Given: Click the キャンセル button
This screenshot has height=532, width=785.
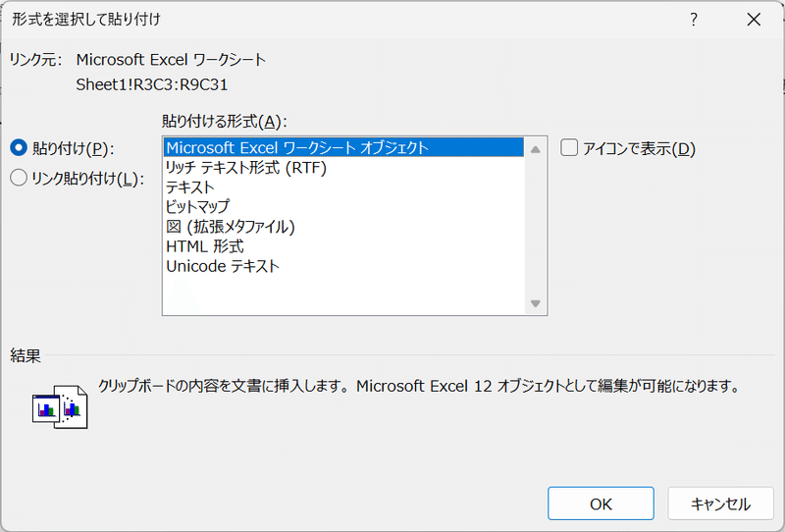Looking at the screenshot, I should tap(720, 504).
